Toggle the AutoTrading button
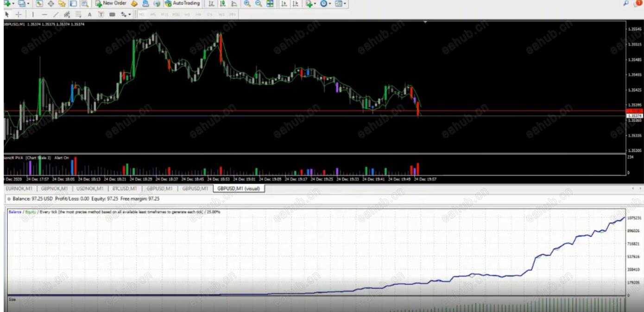Screen dimensions: 644x312 point(183,3)
